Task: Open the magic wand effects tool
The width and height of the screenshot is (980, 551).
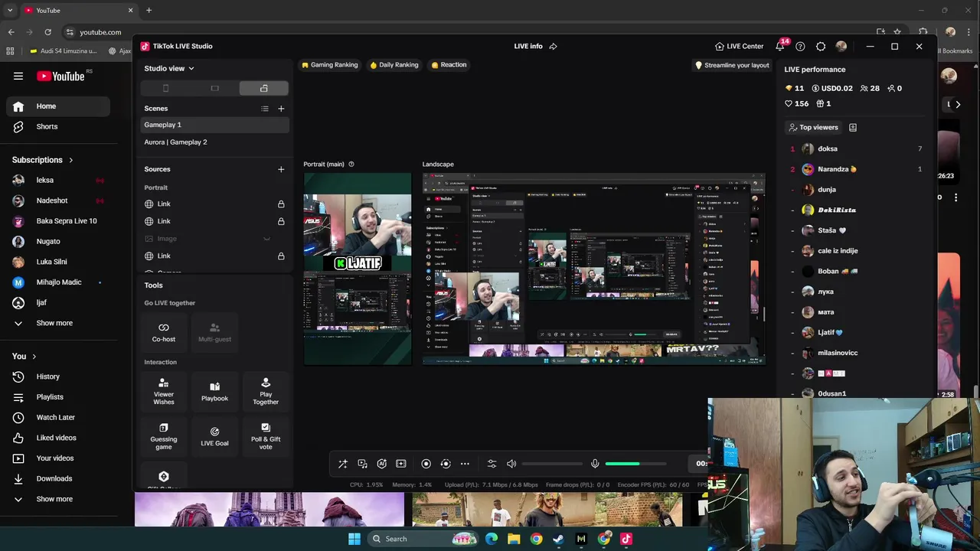Action: (343, 464)
